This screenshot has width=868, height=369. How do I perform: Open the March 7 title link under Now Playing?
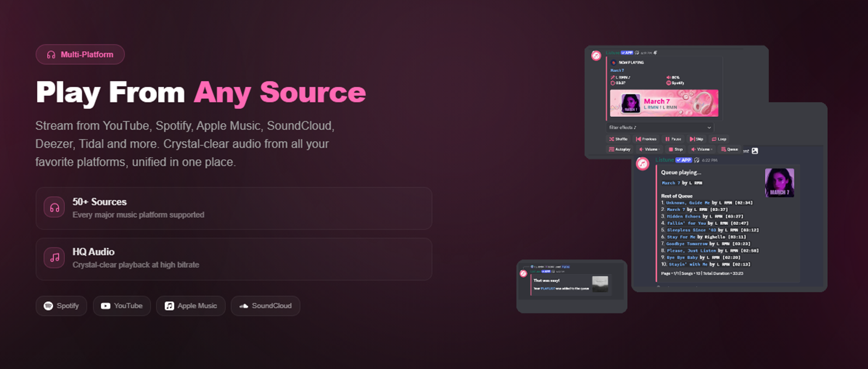click(617, 70)
